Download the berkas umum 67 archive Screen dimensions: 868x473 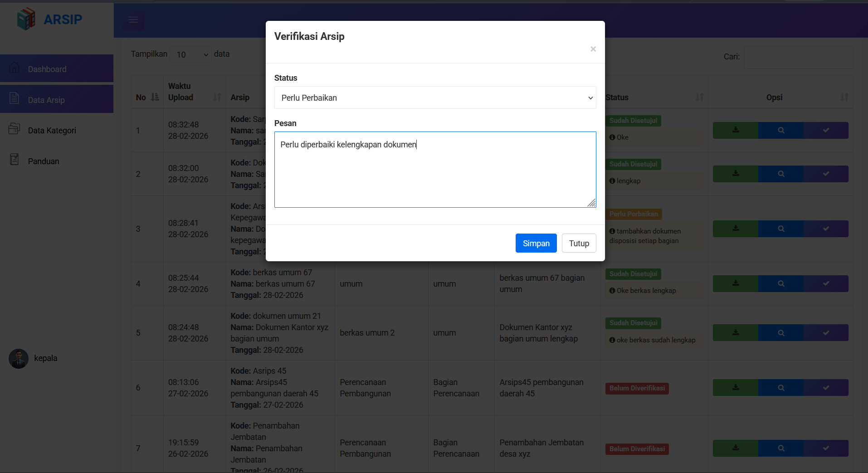point(736,283)
